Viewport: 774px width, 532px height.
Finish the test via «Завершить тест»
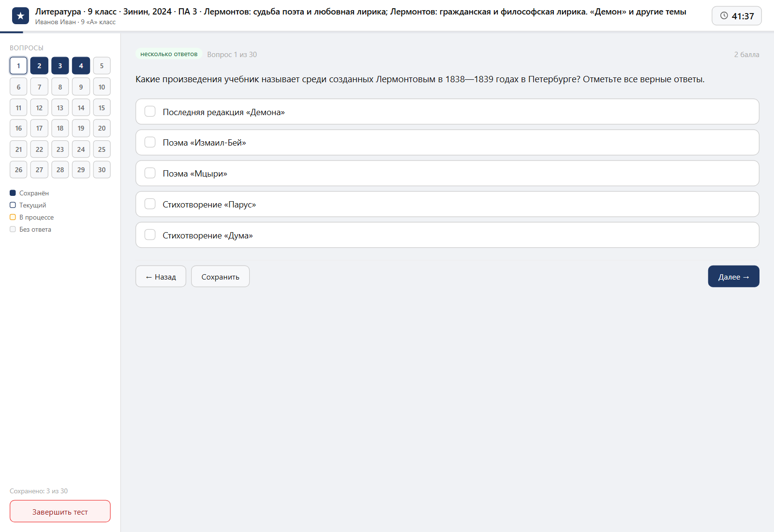tap(60, 512)
